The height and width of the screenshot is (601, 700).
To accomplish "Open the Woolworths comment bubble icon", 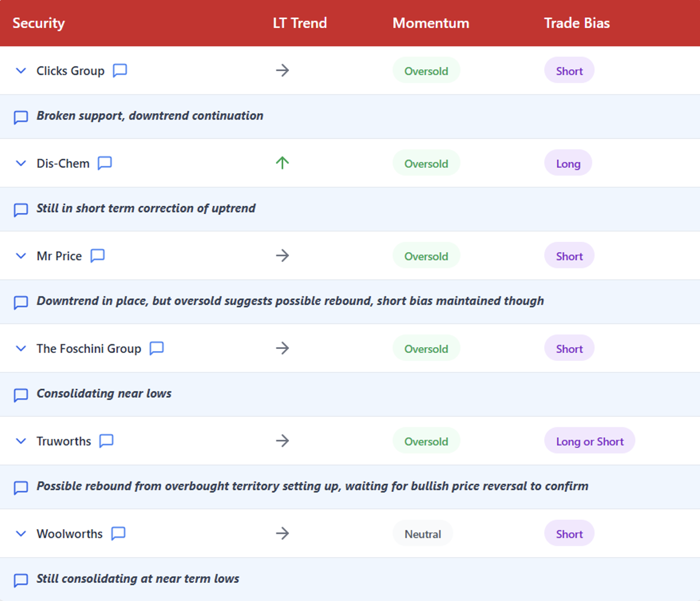I will [x=118, y=533].
